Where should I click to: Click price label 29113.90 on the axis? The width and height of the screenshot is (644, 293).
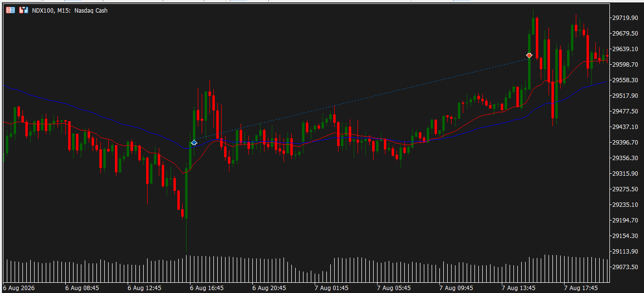[625, 252]
